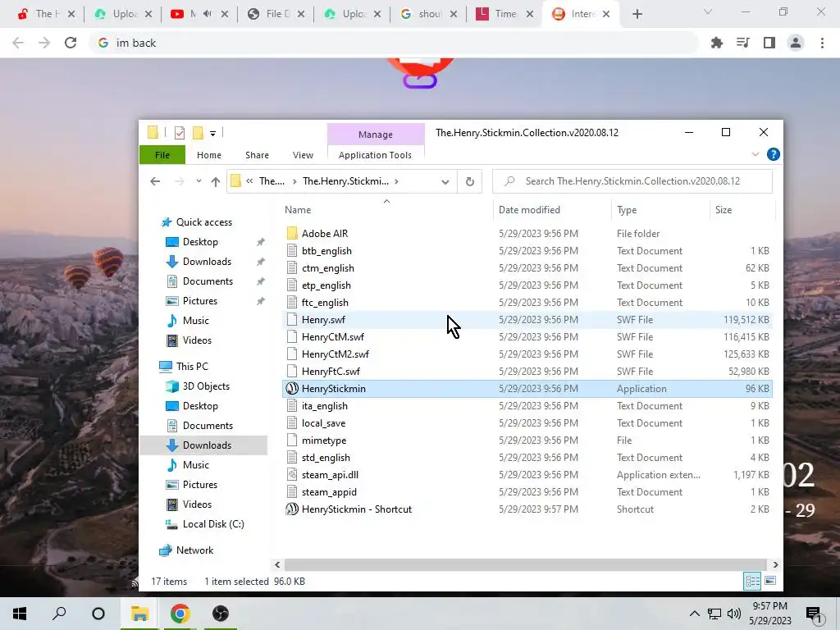Switch to the View ribbon tab
This screenshot has width=840, height=630.
coord(303,155)
